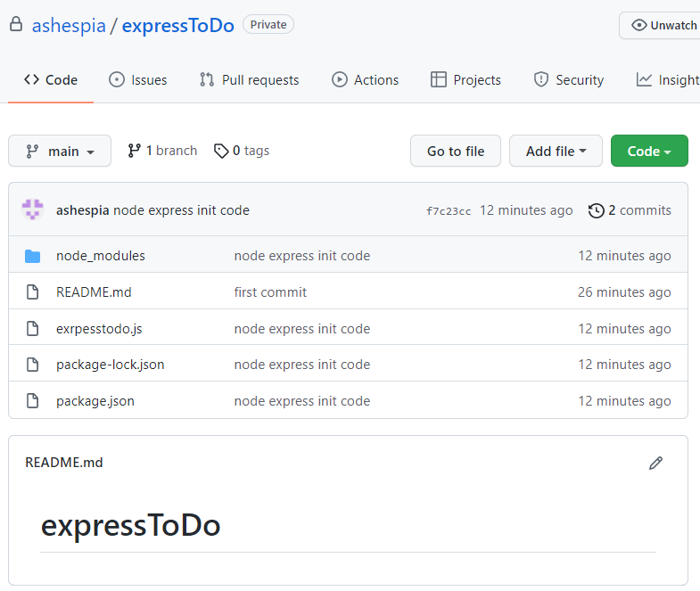Open the Insights tab
This screenshot has width=700, height=591.
click(x=668, y=80)
